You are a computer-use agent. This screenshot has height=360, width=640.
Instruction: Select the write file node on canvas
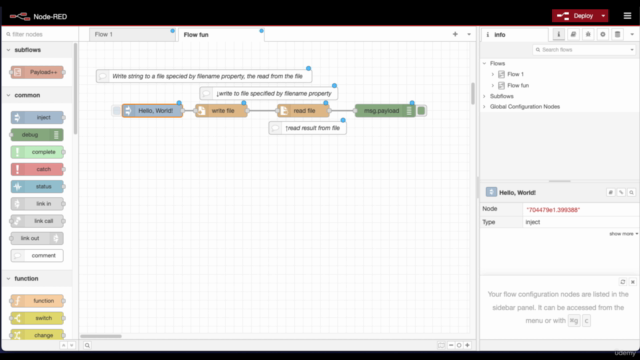click(x=222, y=111)
